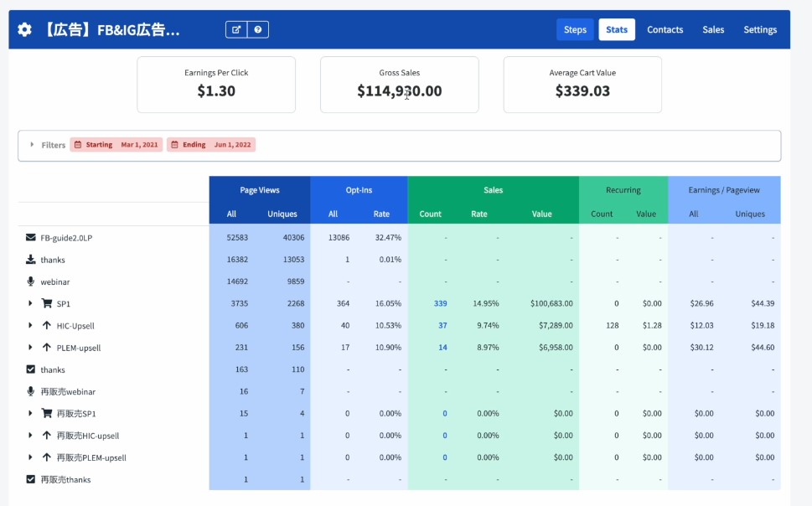The width and height of the screenshot is (812, 506).
Task: Open the Settings tab
Action: coord(760,29)
